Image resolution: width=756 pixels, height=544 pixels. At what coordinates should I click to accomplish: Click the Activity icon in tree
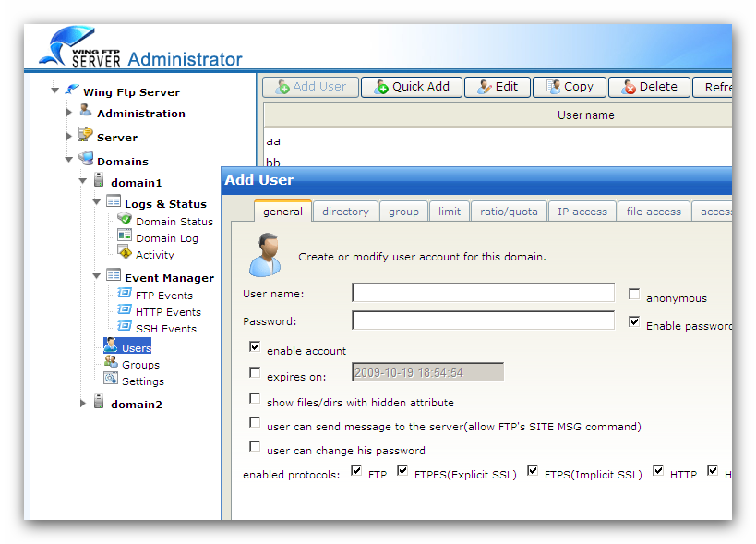[x=125, y=252]
